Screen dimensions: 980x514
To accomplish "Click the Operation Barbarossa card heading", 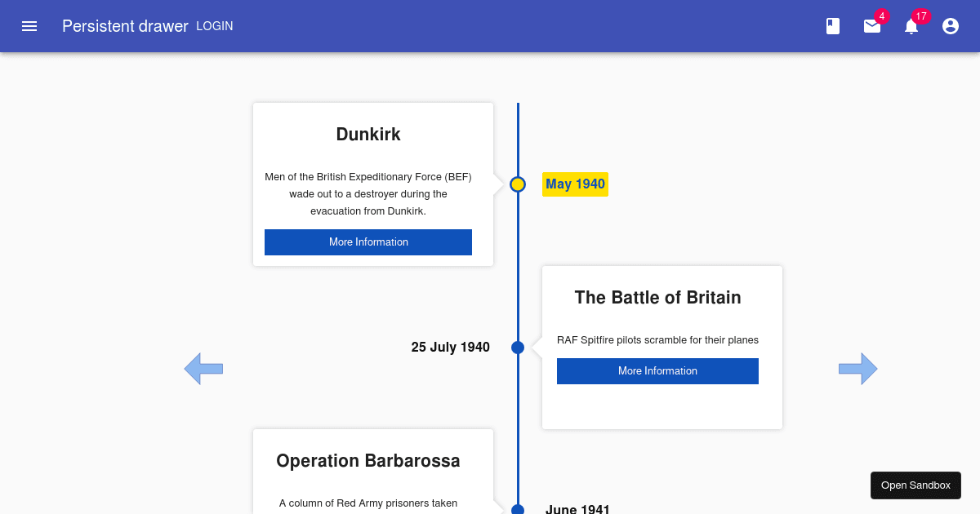I will pyautogui.click(x=368, y=460).
